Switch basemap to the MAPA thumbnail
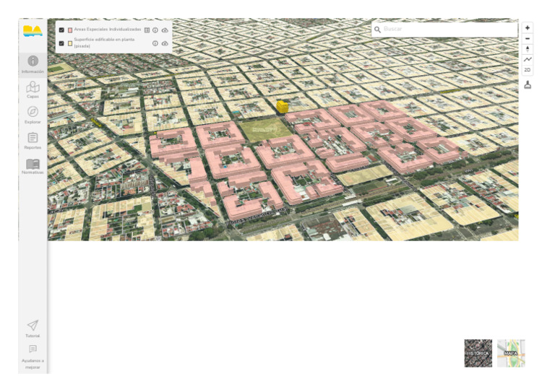Viewport: 555px width, 392px height. (x=511, y=353)
